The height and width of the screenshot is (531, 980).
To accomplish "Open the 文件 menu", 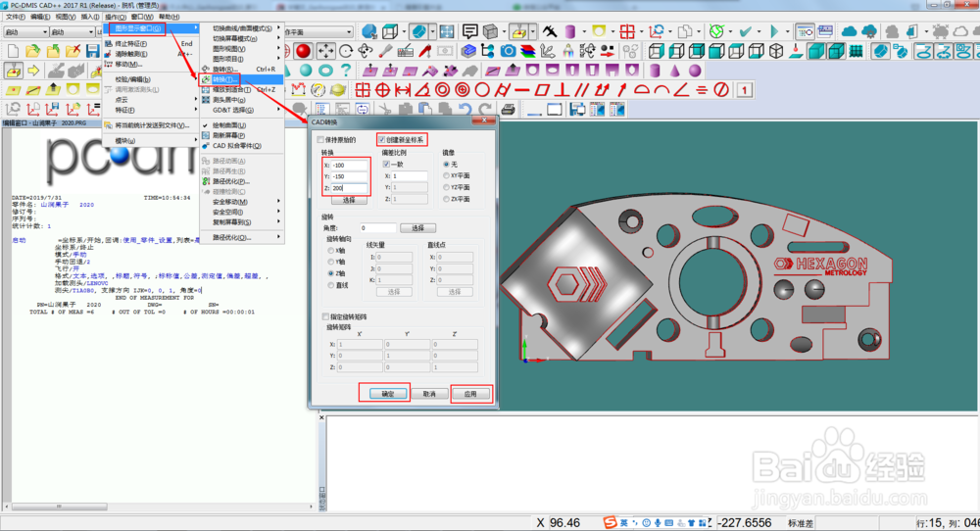I will point(15,17).
